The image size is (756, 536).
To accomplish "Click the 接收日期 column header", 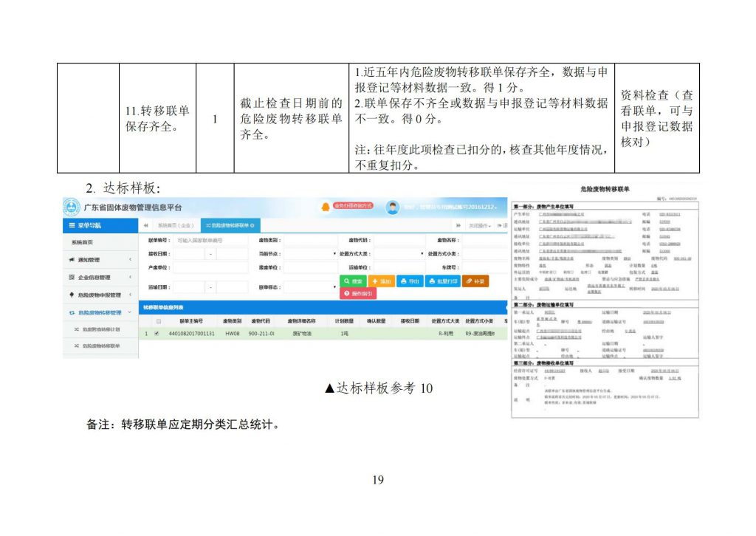I will tap(410, 321).
